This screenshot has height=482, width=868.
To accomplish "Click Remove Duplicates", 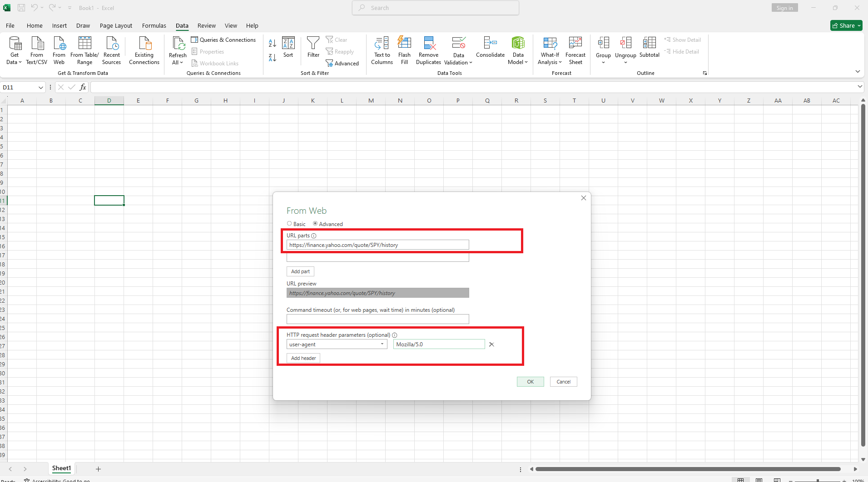I will tap(428, 50).
